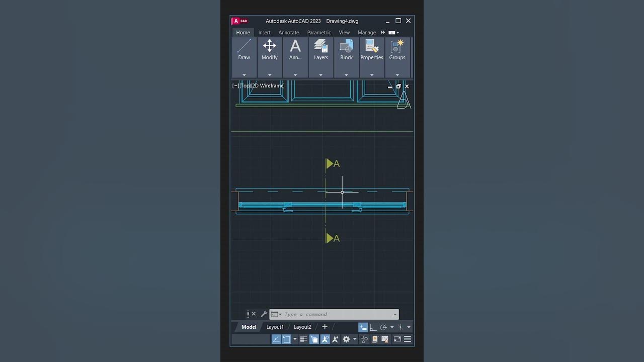Screen dimensions: 644x362
Task: Toggle Polar Tracking on the status bar
Action: 383,327
